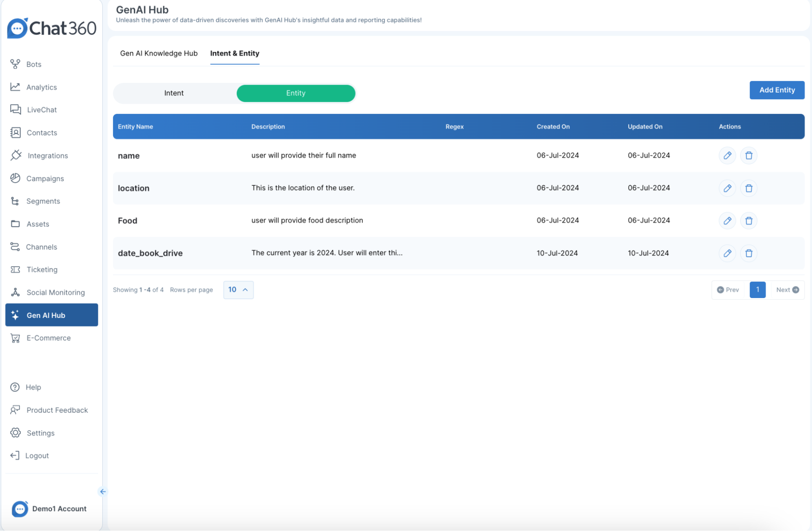This screenshot has height=531, width=812.
Task: Open the Channels icon in sidebar
Action: (15, 247)
